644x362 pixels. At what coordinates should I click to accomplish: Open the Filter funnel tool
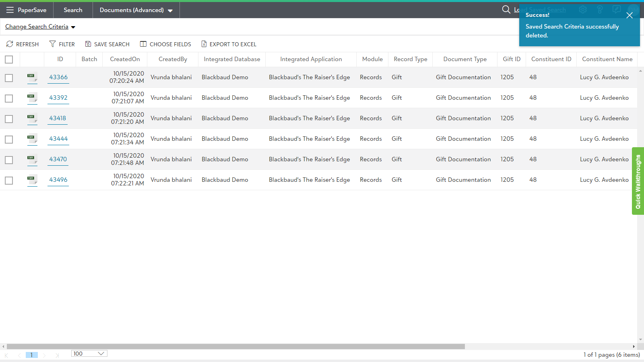coord(52,44)
